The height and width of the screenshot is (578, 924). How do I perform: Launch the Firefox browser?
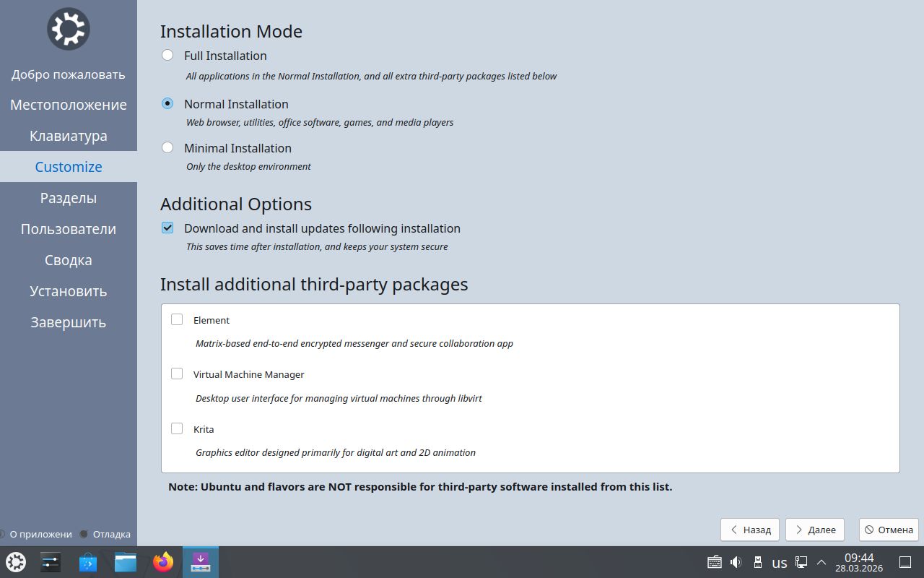pyautogui.click(x=163, y=562)
